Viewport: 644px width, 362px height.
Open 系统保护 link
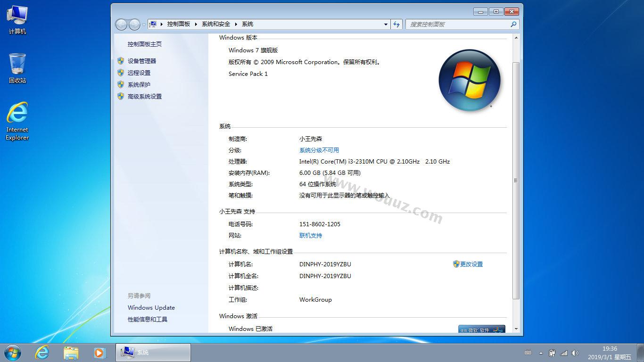tap(139, 84)
